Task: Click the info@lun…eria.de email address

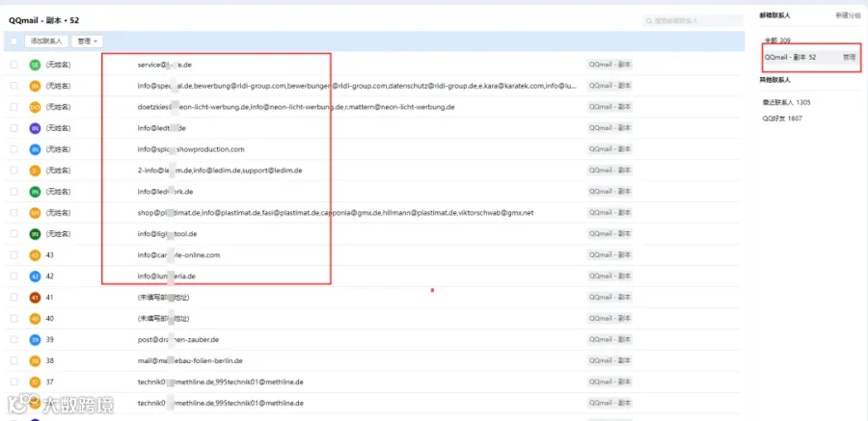Action: pos(166,276)
